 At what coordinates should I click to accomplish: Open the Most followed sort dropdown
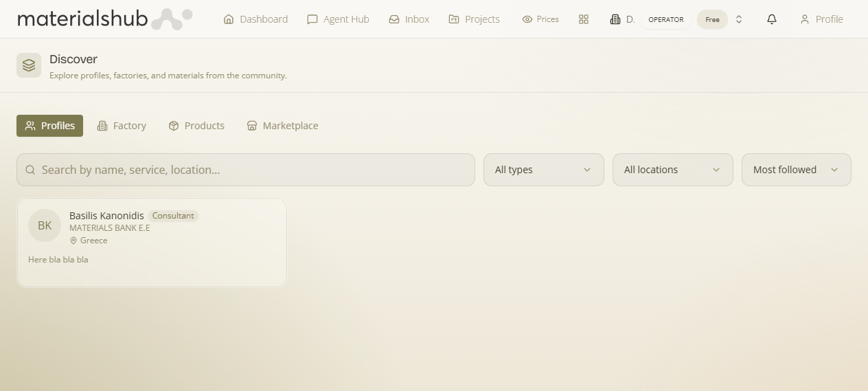pyautogui.click(x=797, y=170)
